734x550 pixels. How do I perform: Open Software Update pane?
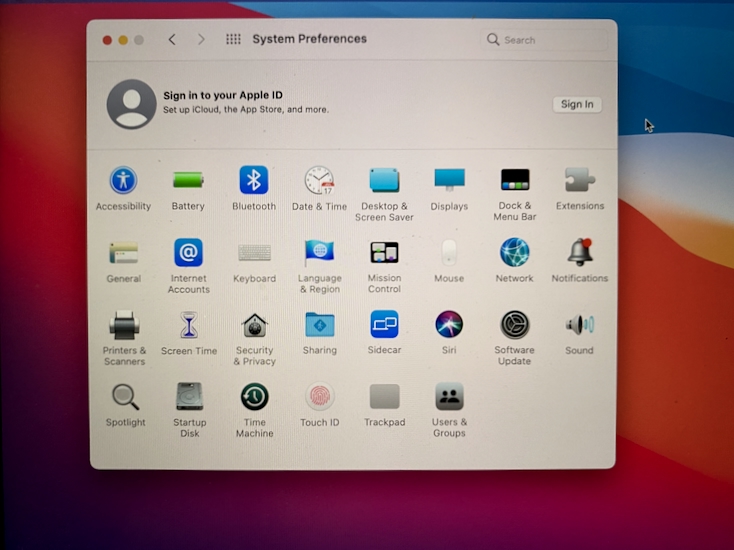[x=514, y=324]
